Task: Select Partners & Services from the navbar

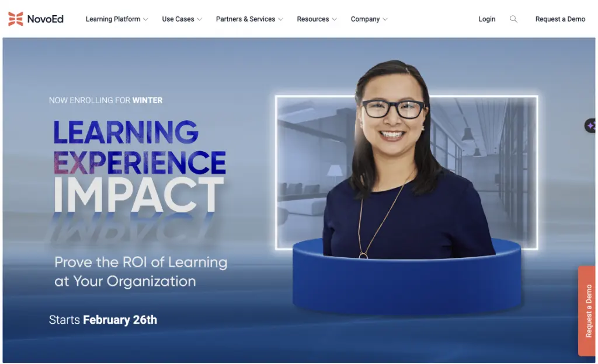Action: [245, 19]
